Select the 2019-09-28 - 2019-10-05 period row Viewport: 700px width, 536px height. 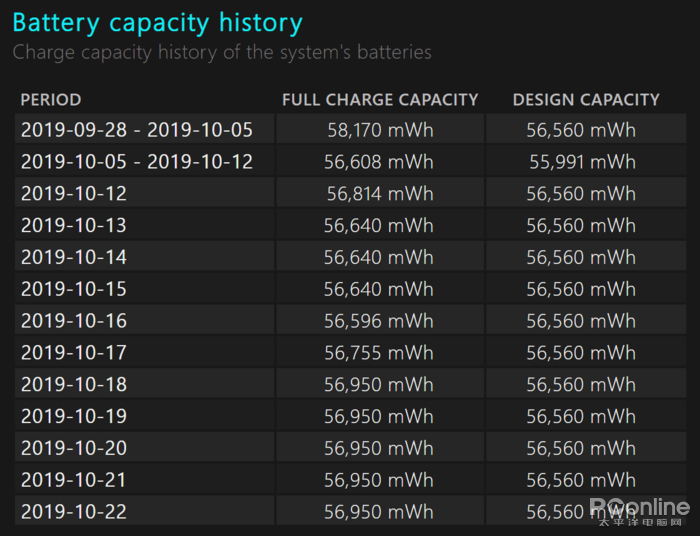point(137,130)
